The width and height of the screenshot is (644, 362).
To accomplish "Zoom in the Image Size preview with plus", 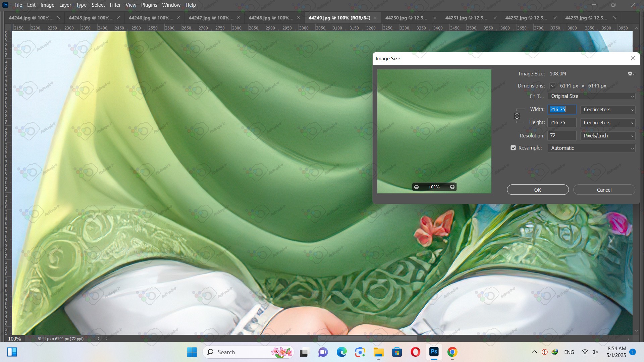I will pos(452,187).
